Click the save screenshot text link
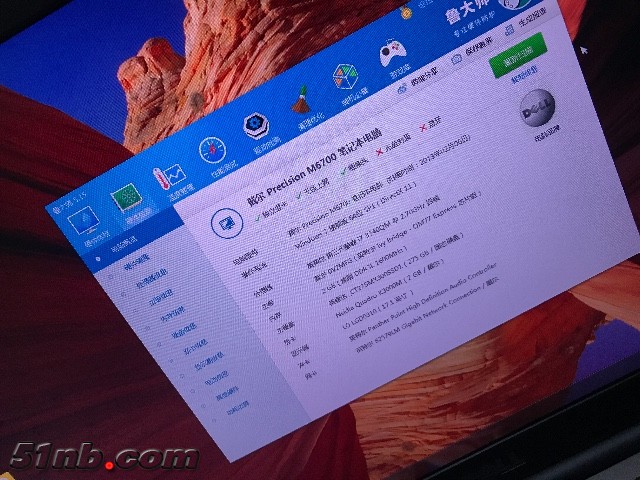This screenshot has height=480, width=640. click(479, 47)
